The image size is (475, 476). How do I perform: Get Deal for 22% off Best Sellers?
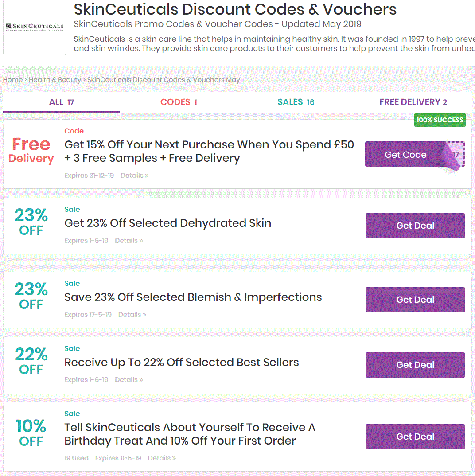(415, 365)
